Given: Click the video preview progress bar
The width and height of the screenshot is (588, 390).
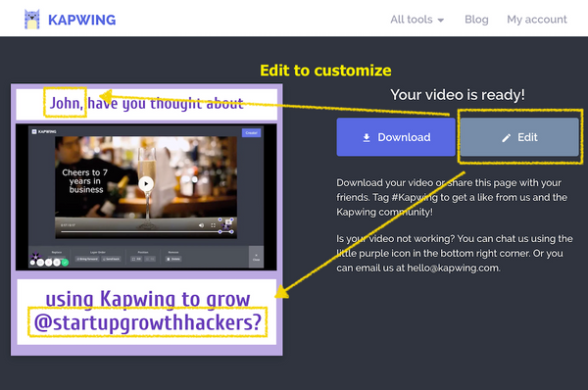Looking at the screenshot, I should click(146, 232).
